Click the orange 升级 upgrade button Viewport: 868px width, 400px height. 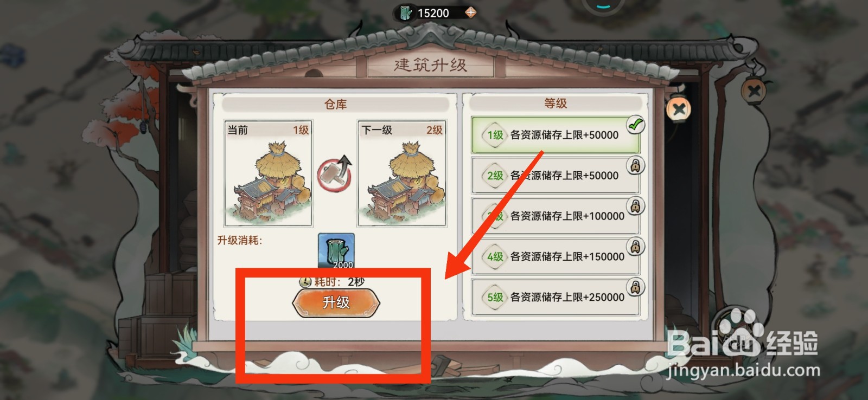tap(336, 302)
